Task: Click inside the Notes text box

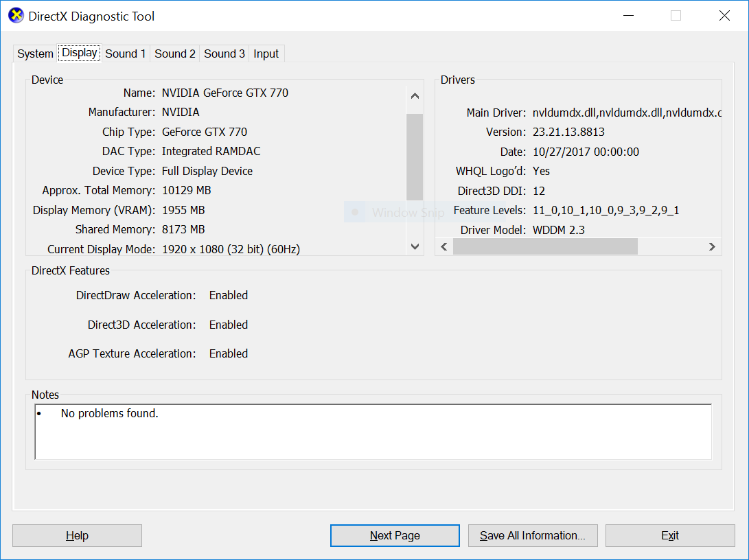Action: (x=373, y=432)
